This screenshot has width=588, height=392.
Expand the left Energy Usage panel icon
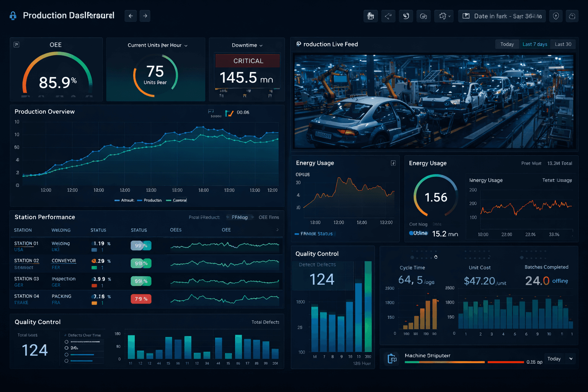coord(393,163)
